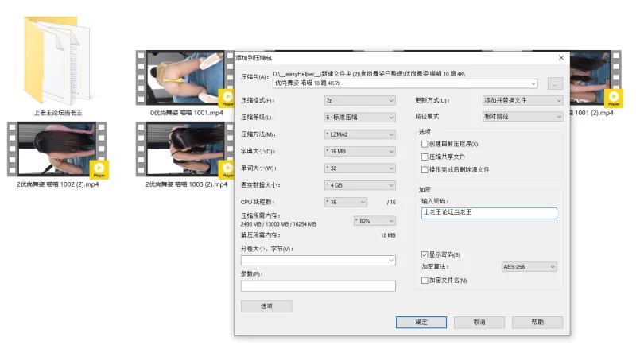Select the partially hidden 1001 (2).mp4 video
This screenshot has height=364, width=636.
point(595,78)
